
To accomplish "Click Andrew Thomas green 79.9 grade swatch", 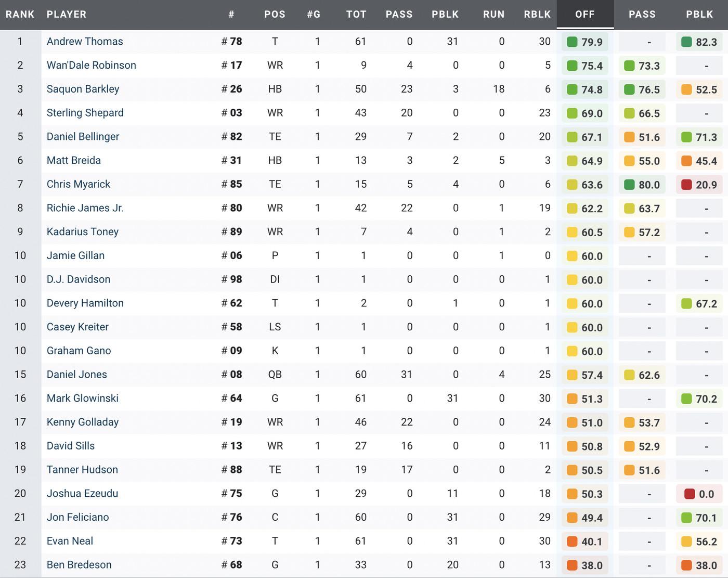I will 572,42.
